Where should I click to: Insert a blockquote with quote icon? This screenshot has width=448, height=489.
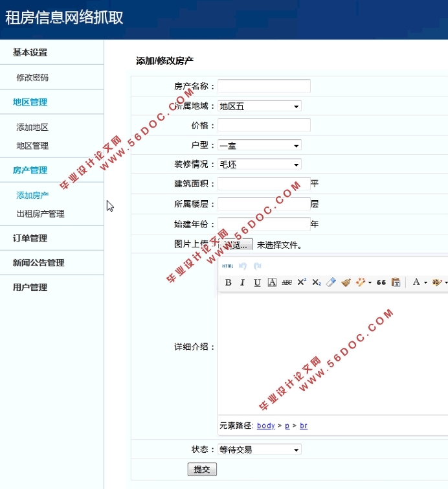tap(381, 282)
